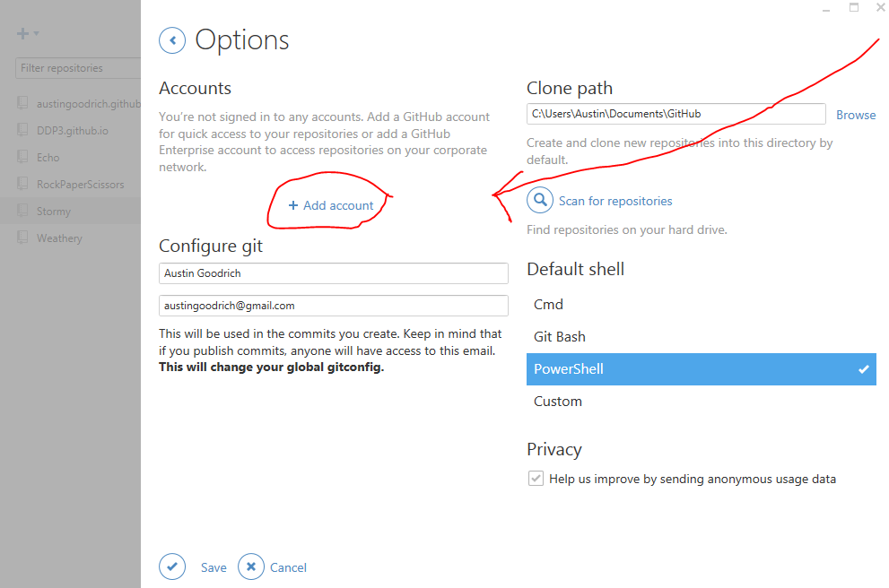Click the Stormy repository icon

22,211
